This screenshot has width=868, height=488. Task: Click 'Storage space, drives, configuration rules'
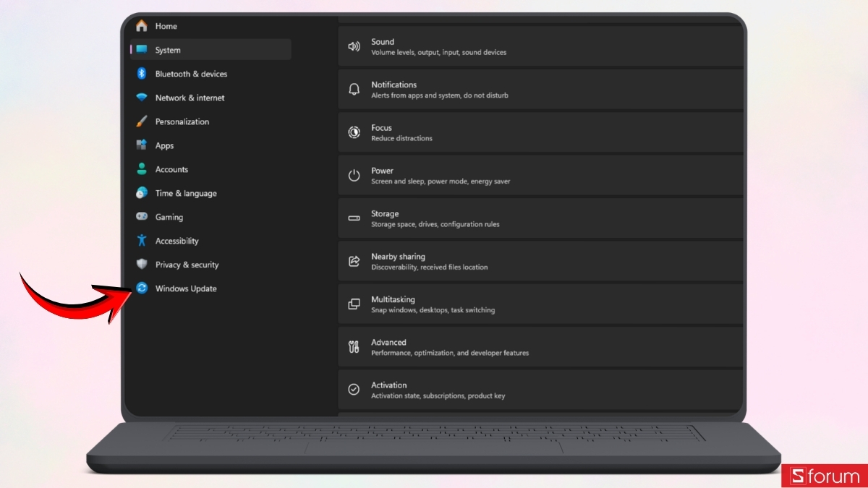(435, 224)
